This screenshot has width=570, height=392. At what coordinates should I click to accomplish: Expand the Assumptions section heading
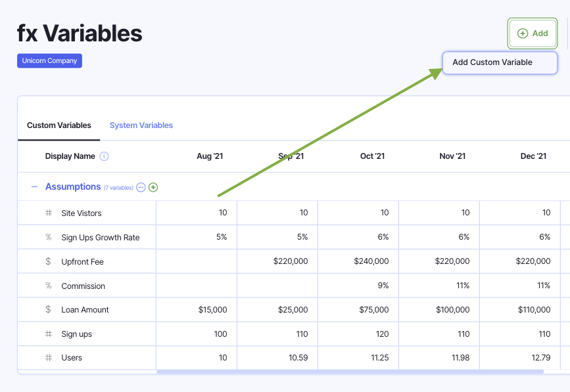tap(72, 187)
